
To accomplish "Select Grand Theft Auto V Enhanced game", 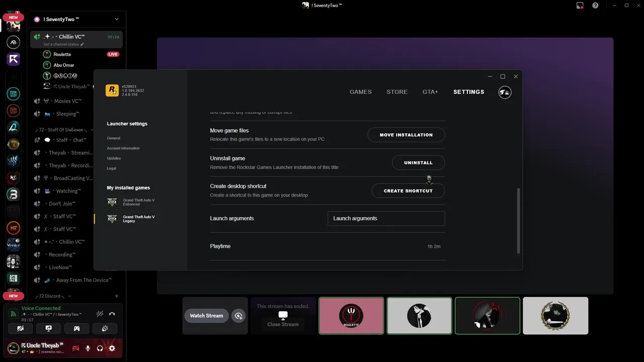I will 131,202.
